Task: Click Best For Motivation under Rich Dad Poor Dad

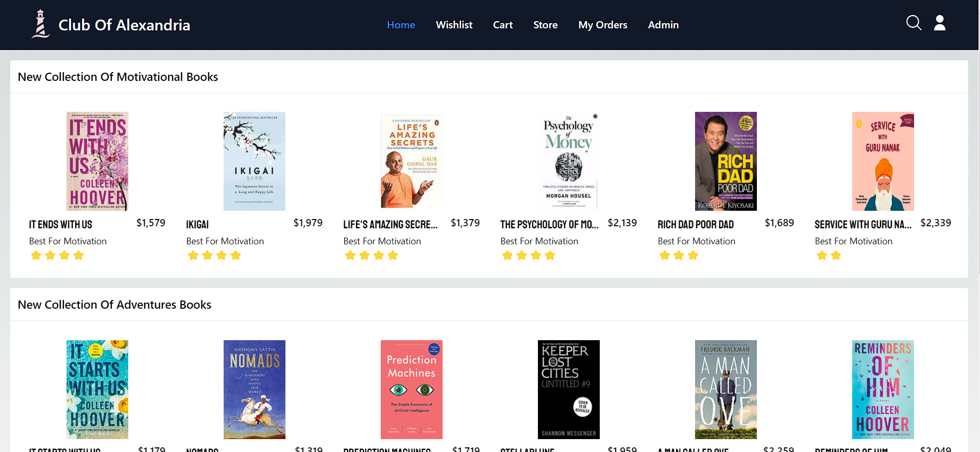Action: pos(697,241)
